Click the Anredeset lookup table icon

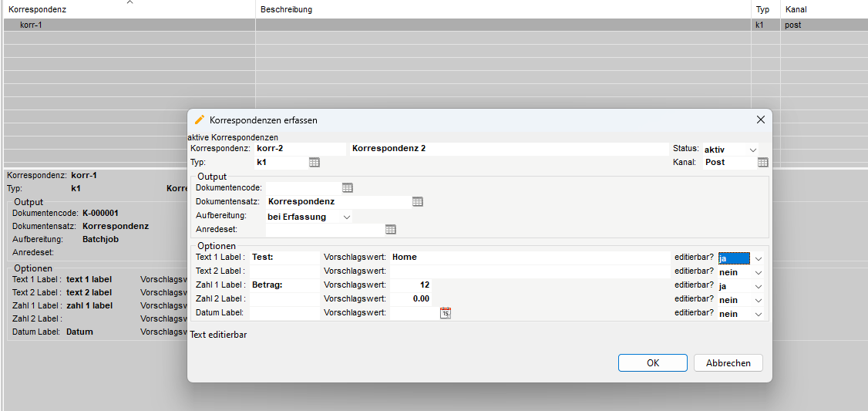[x=390, y=230]
